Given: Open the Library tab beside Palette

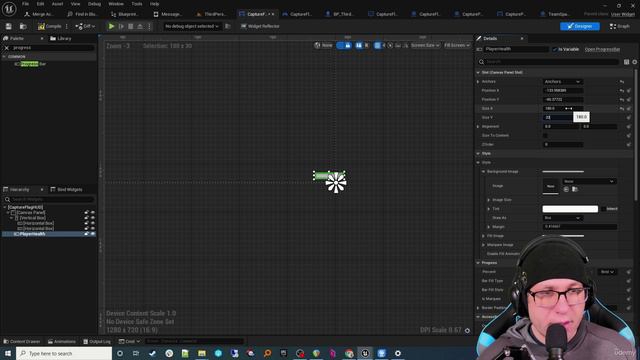Looking at the screenshot, I should pyautogui.click(x=60, y=38).
